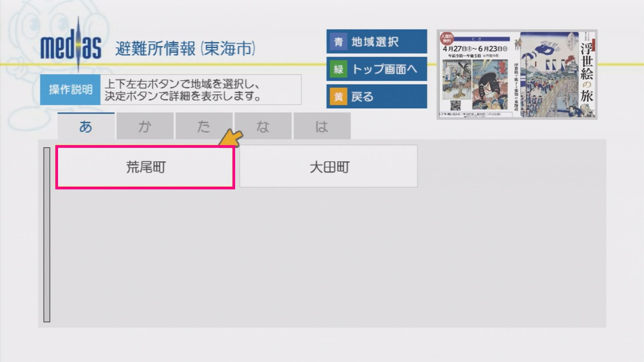Image resolution: width=644 pixels, height=362 pixels.
Task: Open the 浮世絵の旅 exhibition banner
Action: (517, 74)
